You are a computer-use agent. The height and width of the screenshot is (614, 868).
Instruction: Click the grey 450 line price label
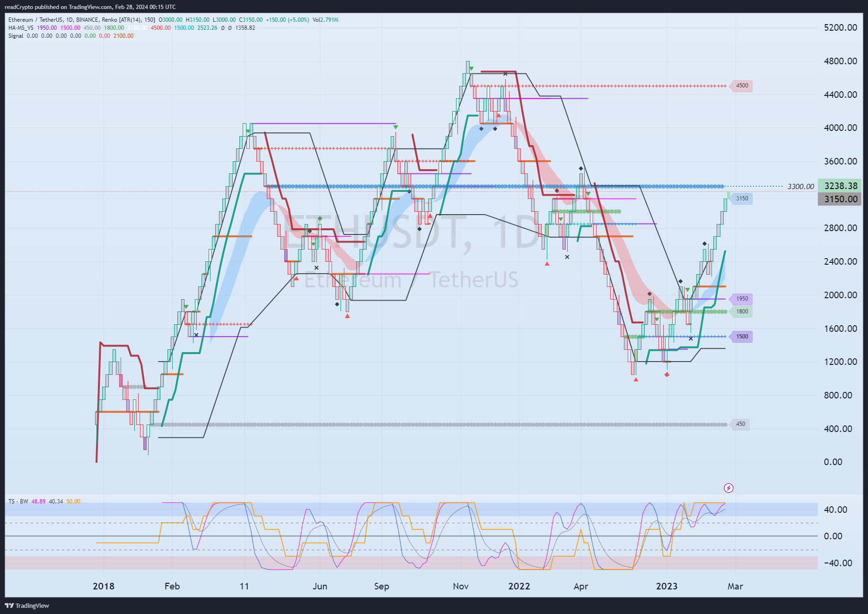coord(740,424)
